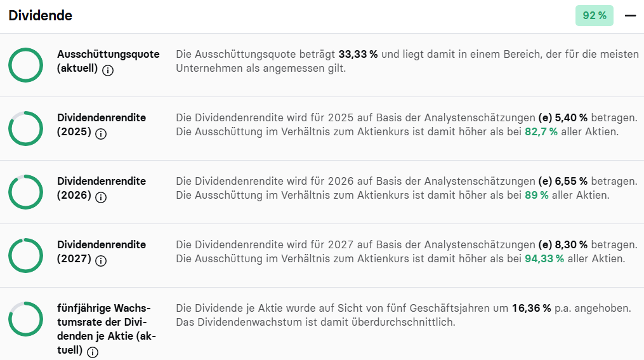Click the bold 16,36 % growth value
644x360 pixels.
pos(531,308)
